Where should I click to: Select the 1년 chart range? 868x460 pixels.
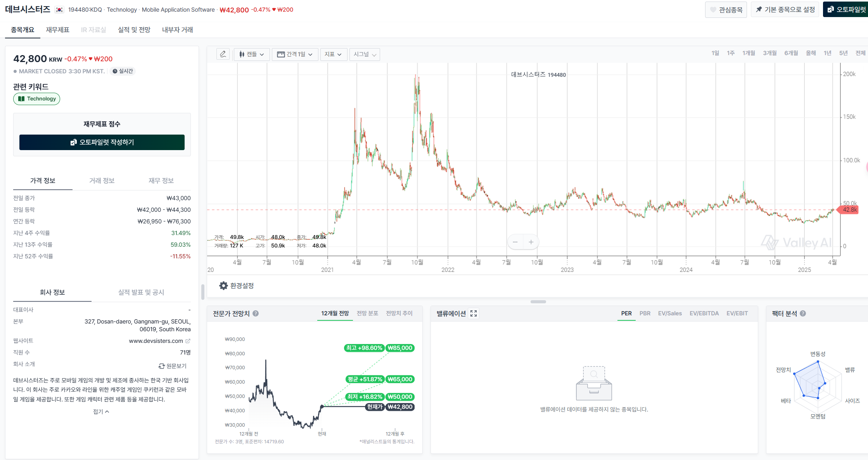tap(827, 53)
